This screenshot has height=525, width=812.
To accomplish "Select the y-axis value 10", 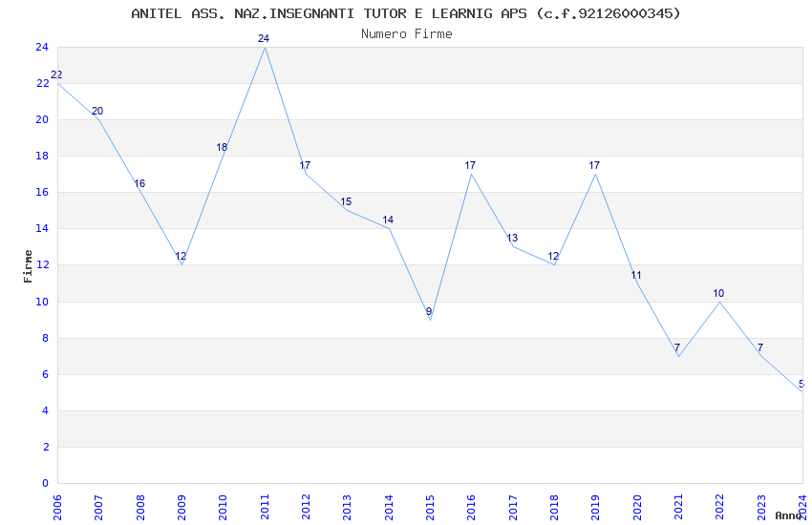I will 42,302.
